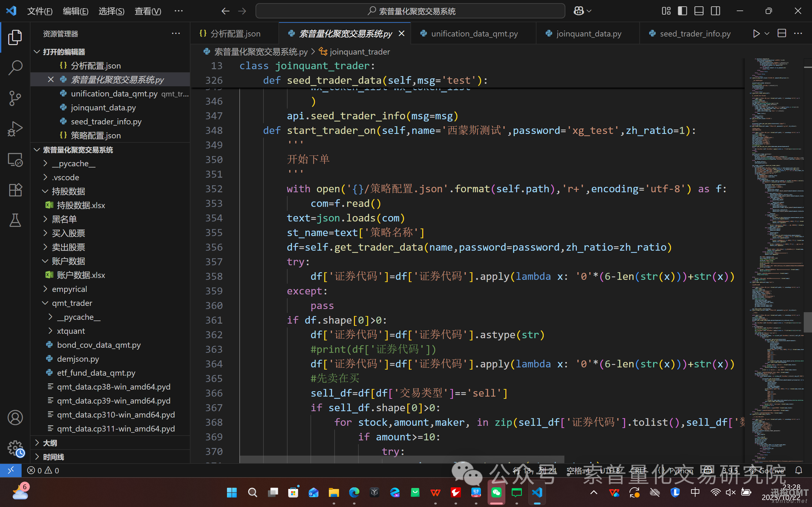Expand the 黑名单 folder
The height and width of the screenshot is (507, 812).
pyautogui.click(x=64, y=219)
